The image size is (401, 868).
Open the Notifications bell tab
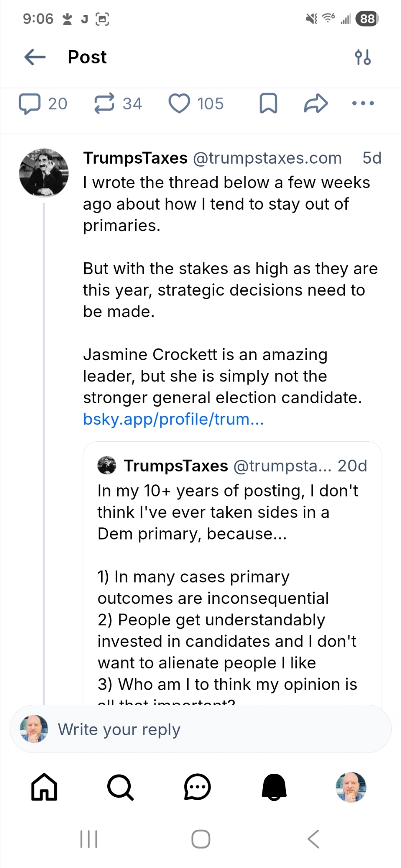pos(274,787)
